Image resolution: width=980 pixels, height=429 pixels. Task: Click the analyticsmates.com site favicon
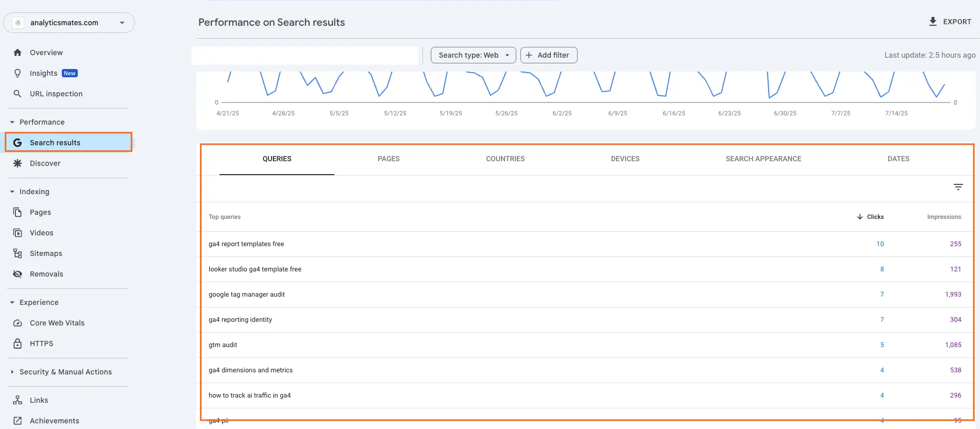coord(18,23)
